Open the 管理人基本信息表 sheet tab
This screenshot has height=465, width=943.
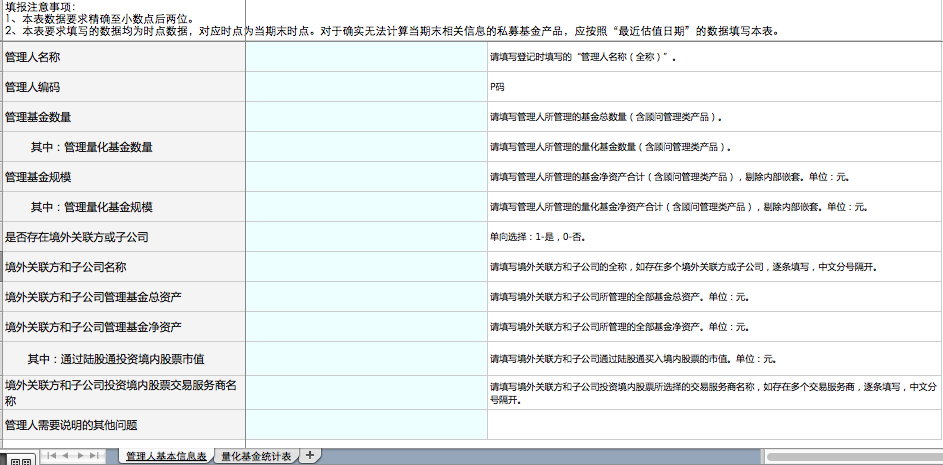[166, 456]
